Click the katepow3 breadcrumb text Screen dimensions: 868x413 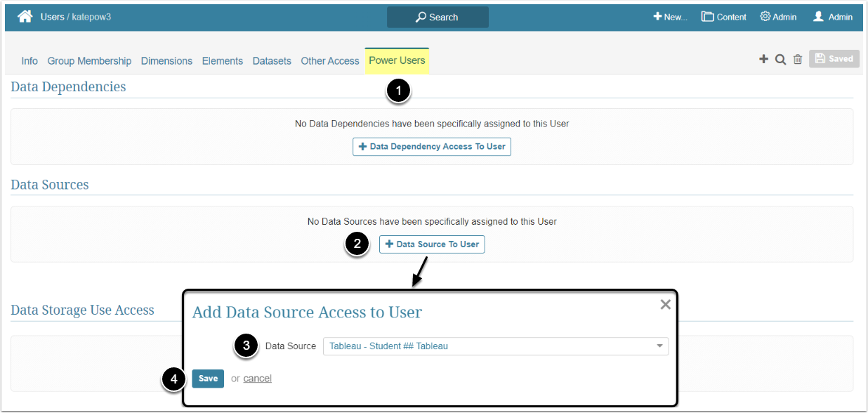91,17
